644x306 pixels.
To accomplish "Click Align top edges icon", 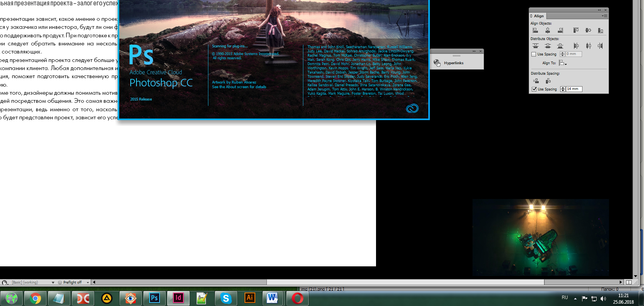I will click(x=576, y=30).
